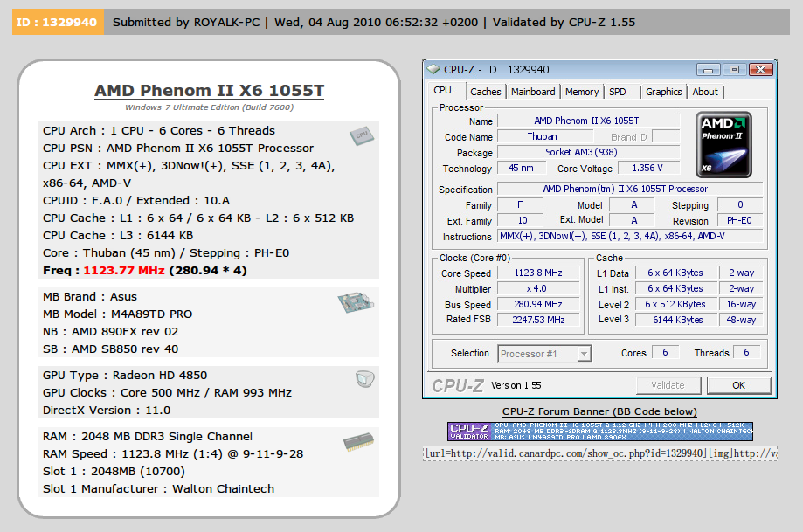Click the Ext. Family value 10
This screenshot has height=532, width=803.
point(520,221)
